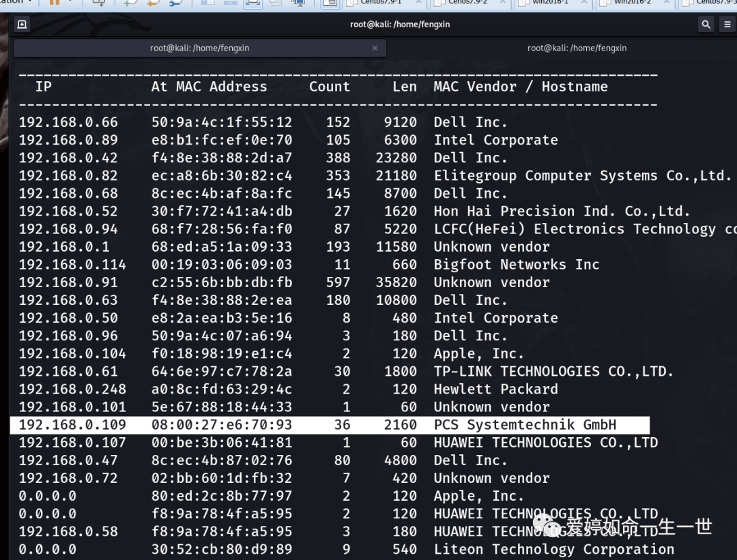Select MAC address f0:18:98:19:e1:c4

tap(221, 354)
